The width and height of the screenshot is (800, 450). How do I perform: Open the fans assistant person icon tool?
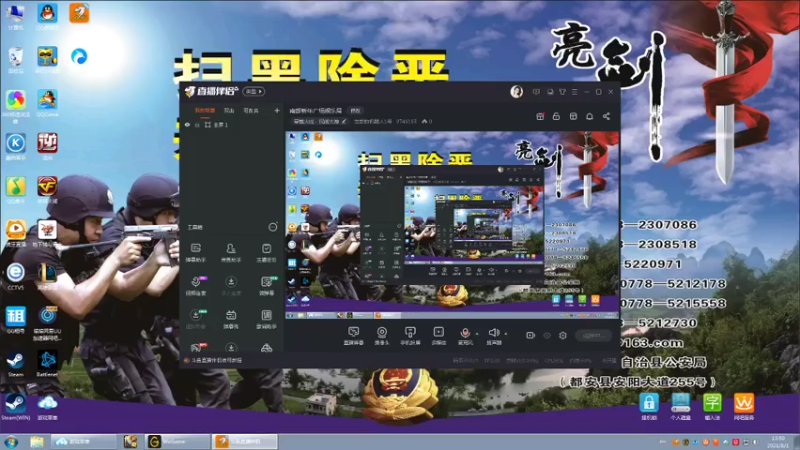point(231,253)
